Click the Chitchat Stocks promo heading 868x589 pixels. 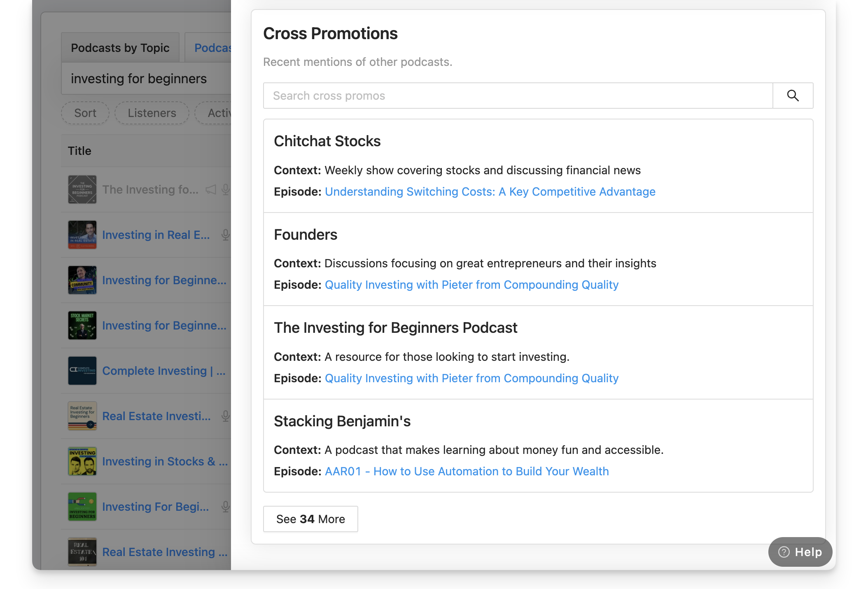(x=327, y=141)
